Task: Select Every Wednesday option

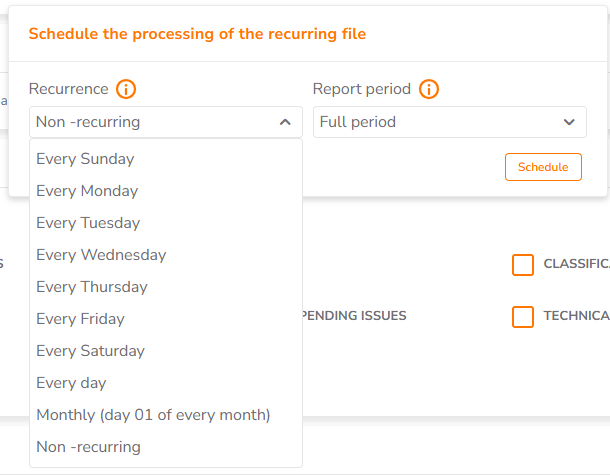Action: point(166,255)
